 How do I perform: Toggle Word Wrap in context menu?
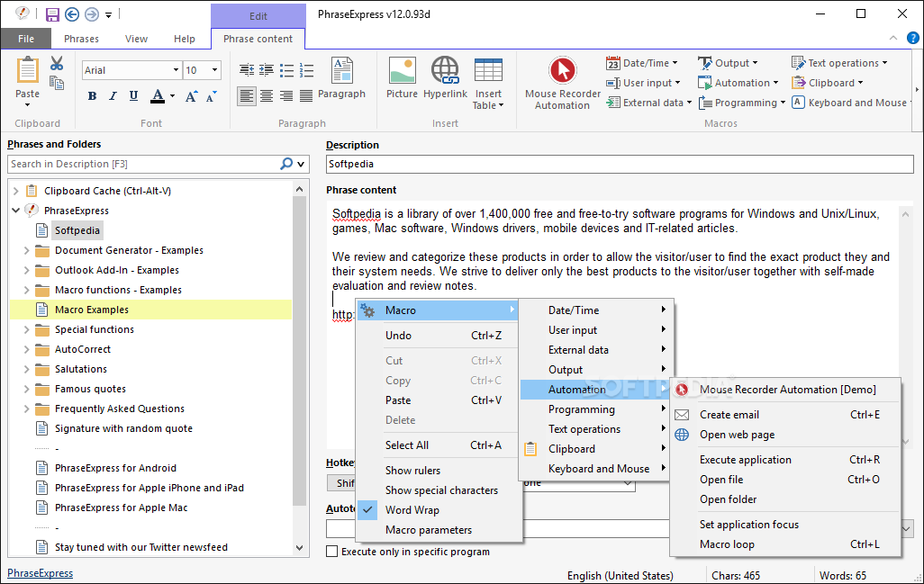tap(439, 510)
